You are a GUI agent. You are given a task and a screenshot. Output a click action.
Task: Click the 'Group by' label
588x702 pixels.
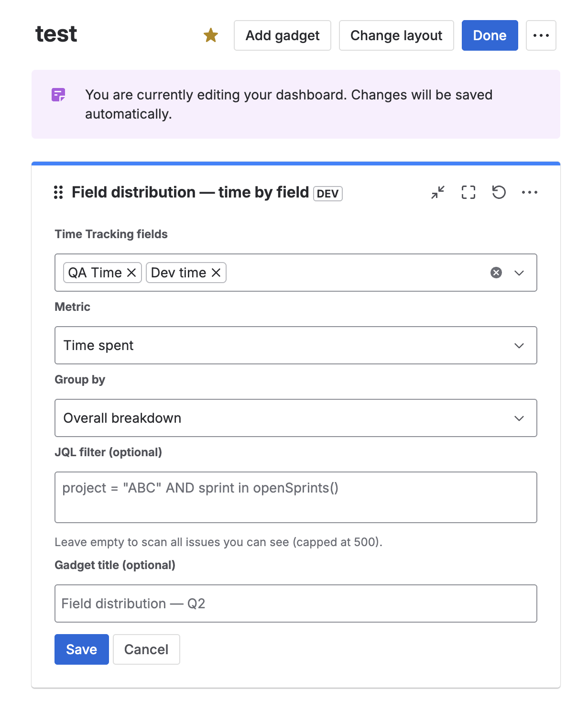click(x=80, y=380)
